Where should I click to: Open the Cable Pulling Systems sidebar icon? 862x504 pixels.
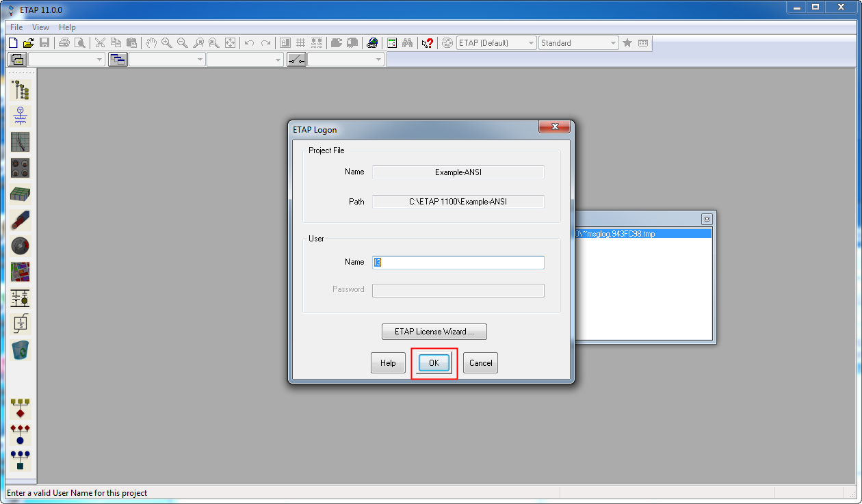point(20,220)
